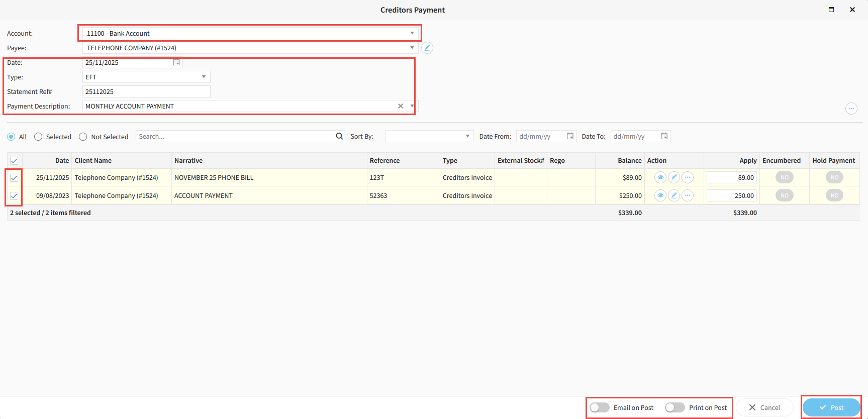Click the edit pencil icon next to Payee
Image resolution: width=868 pixels, height=419 pixels.
point(427,48)
